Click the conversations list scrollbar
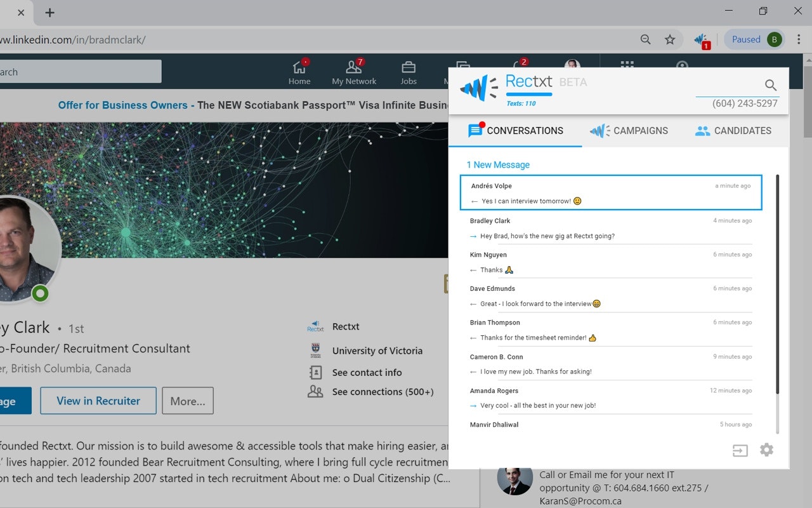Viewport: 812px width, 508px height. (778, 286)
